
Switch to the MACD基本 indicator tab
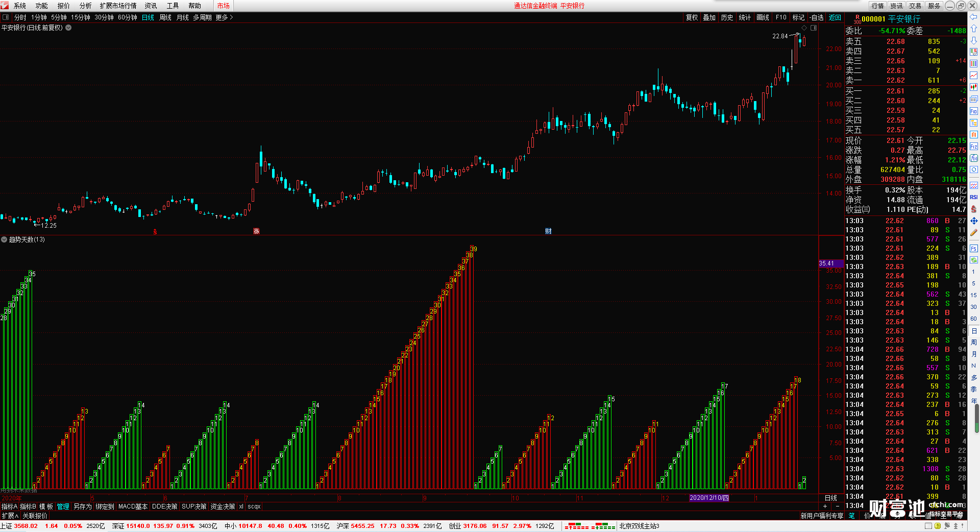click(133, 506)
